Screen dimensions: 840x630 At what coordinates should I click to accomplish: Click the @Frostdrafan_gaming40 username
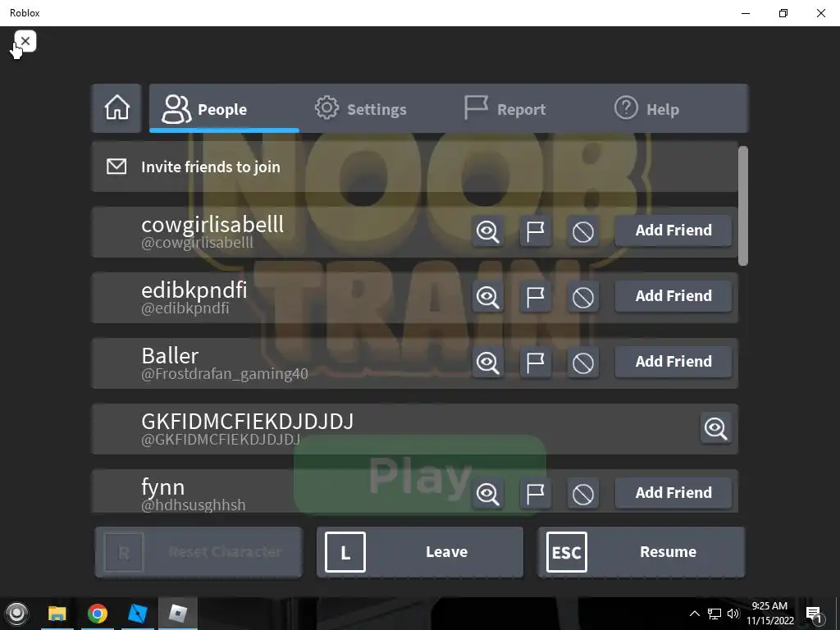point(225,374)
